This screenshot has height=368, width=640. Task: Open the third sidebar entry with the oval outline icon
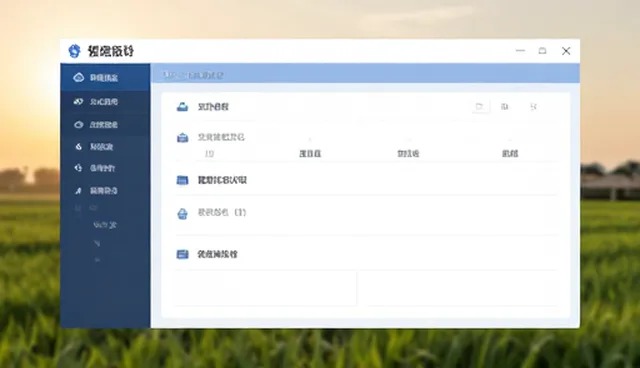pyautogui.click(x=105, y=124)
